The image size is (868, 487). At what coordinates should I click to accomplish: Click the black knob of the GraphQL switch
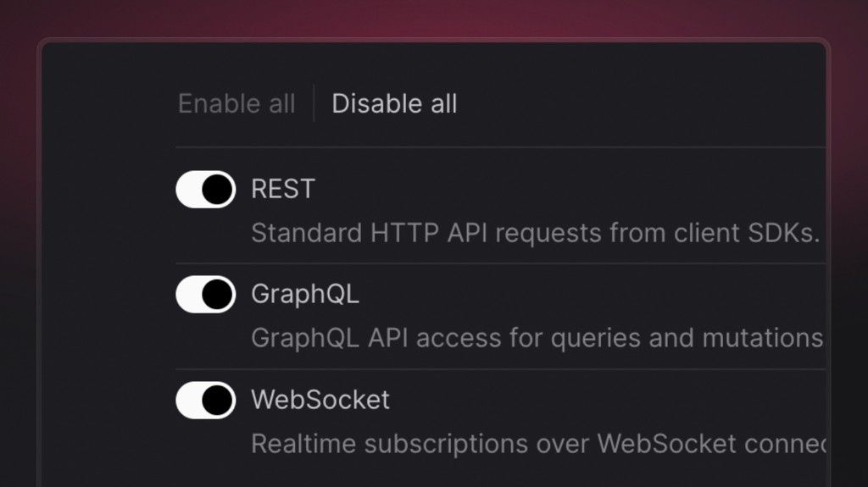tap(219, 294)
